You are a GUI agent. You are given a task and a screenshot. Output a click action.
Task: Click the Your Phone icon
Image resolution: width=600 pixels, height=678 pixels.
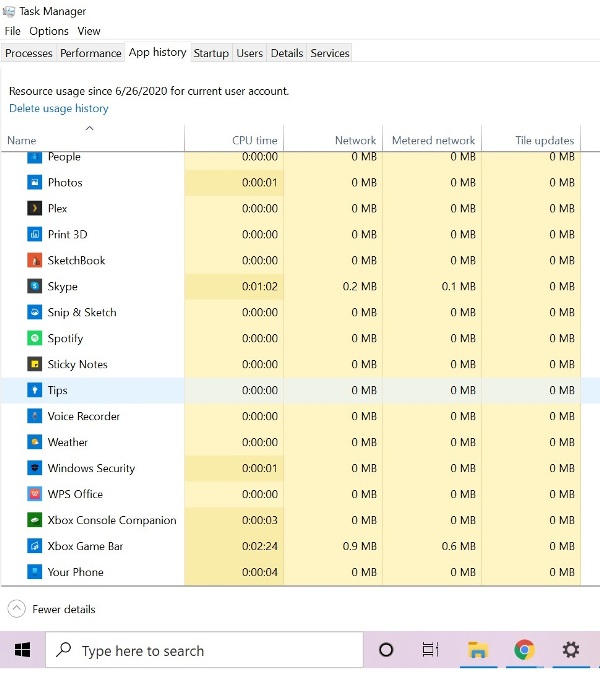35,571
